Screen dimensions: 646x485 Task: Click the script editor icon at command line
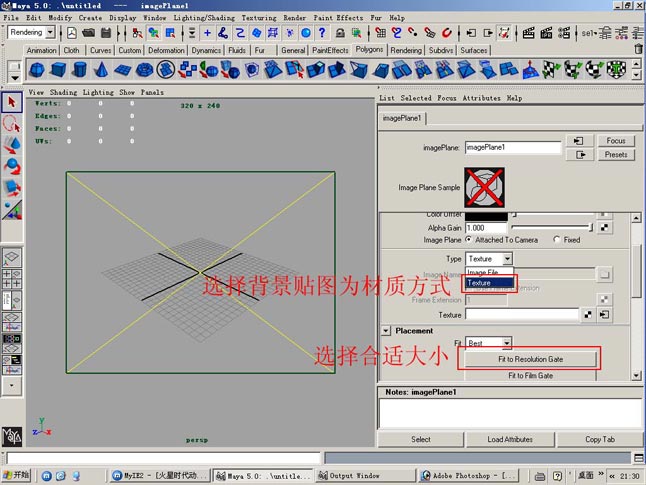639,458
